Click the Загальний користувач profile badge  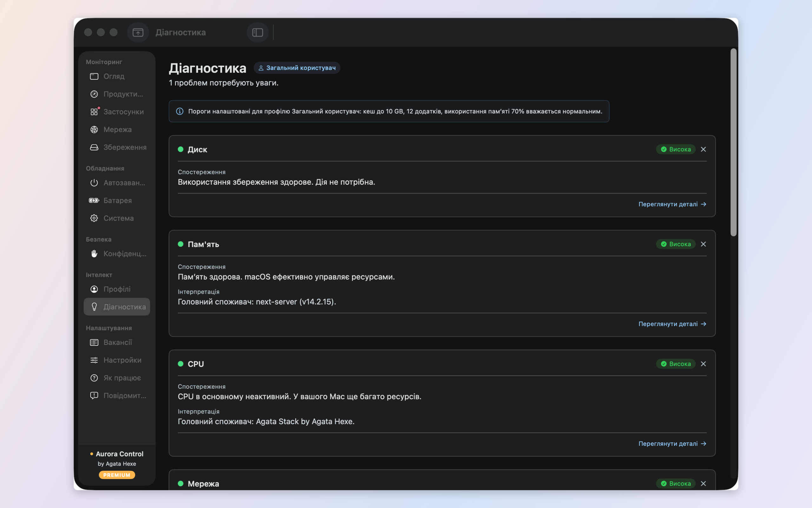[297, 68]
